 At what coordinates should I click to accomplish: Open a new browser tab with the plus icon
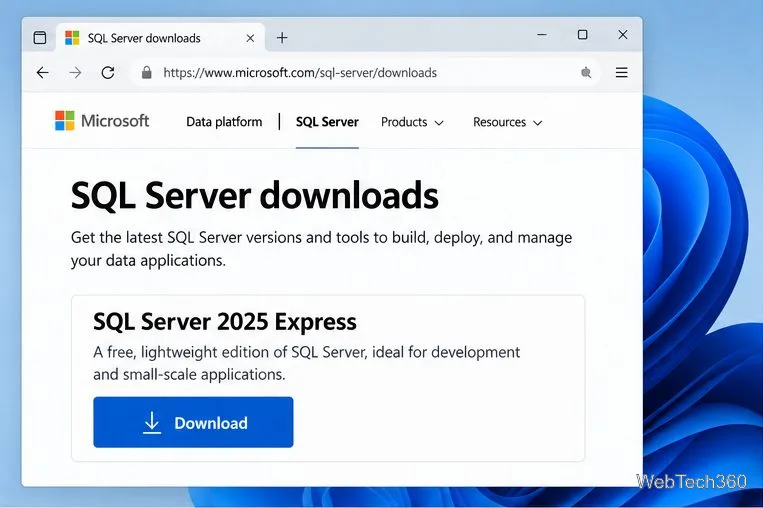click(282, 37)
